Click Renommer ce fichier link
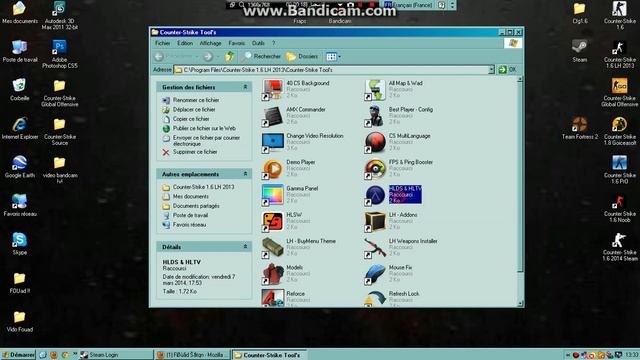Image resolution: width=640 pixels, height=360 pixels. pyautogui.click(x=196, y=100)
